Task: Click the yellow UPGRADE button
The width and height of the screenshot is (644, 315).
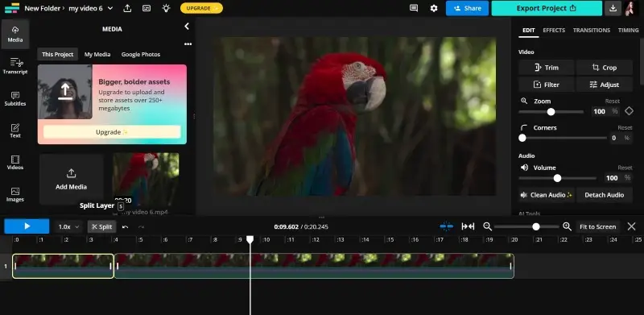Action: pyautogui.click(x=202, y=8)
